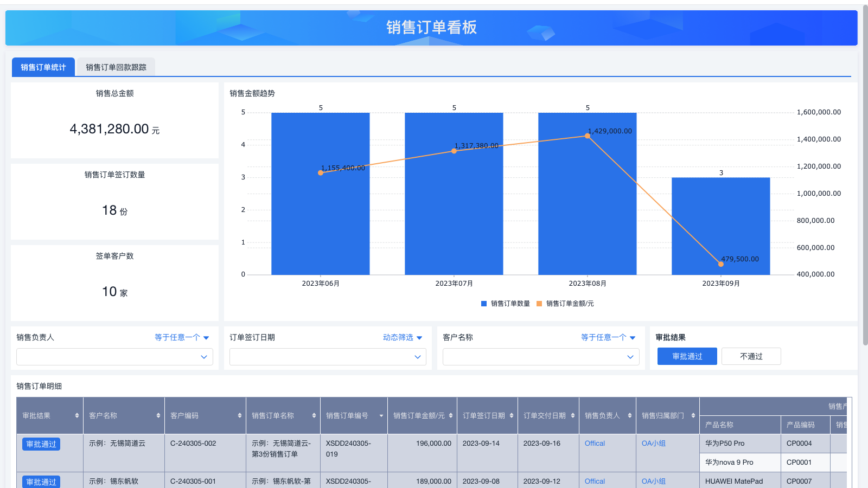Enable the 不通过 approval filter
This screenshot has height=488, width=868.
coord(751,356)
